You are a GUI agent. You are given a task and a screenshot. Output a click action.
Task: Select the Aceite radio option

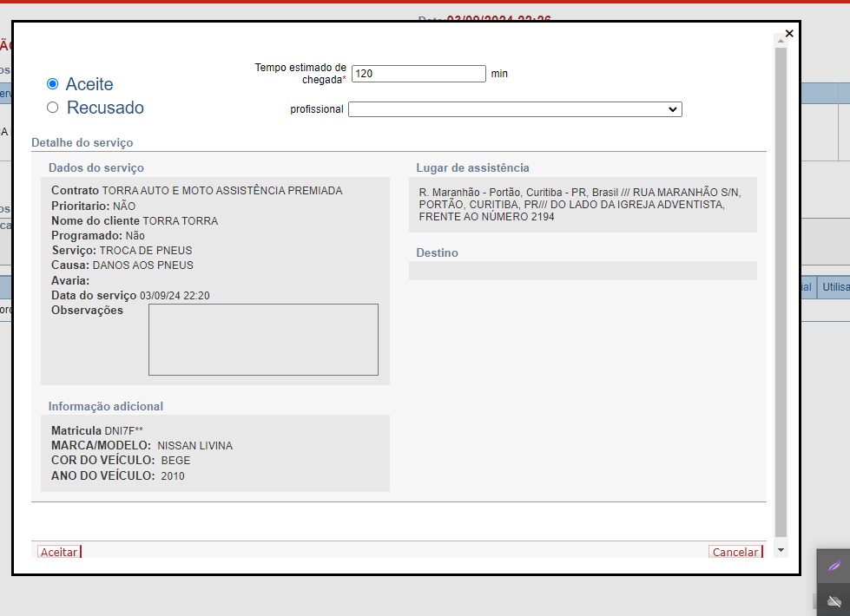(53, 84)
